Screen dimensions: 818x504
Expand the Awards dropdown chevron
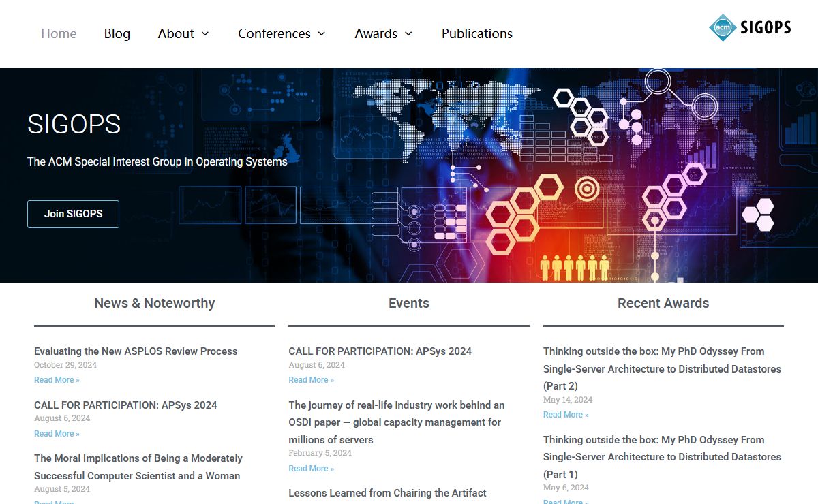(408, 34)
